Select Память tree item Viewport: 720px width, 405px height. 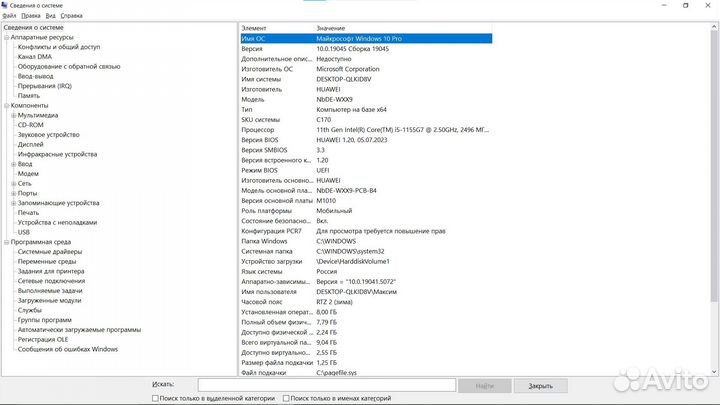[x=28, y=96]
